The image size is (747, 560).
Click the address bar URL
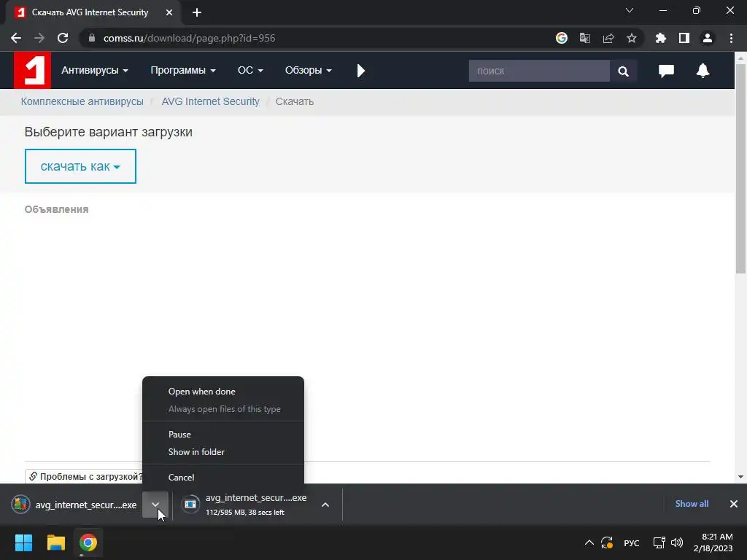189,38
